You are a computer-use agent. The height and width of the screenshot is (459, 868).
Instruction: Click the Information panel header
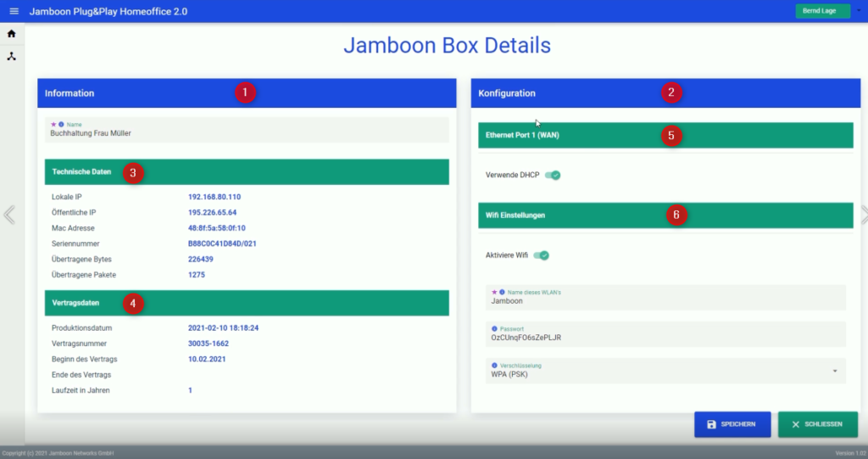(x=247, y=93)
